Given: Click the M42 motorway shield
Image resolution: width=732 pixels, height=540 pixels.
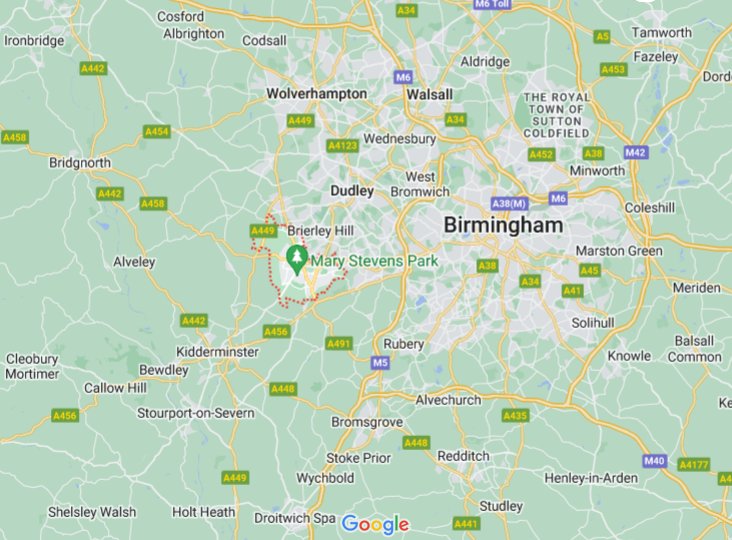Looking at the screenshot, I should click(635, 152).
